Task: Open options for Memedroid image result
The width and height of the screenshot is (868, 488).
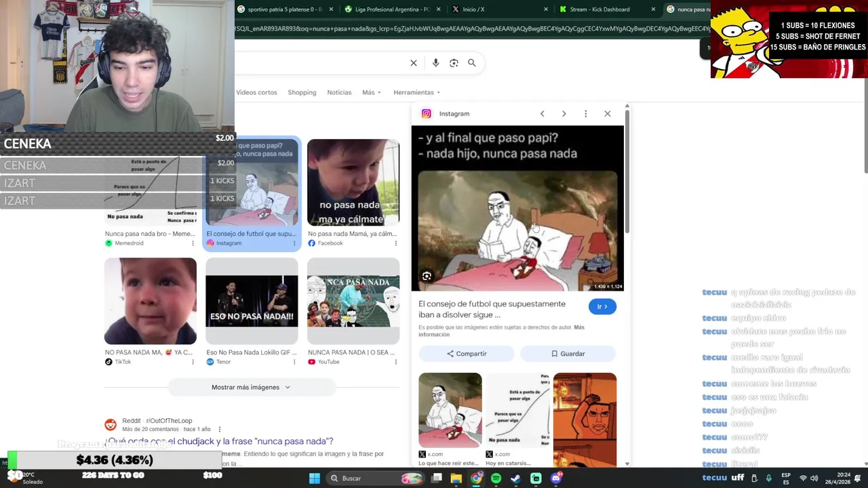Action: click(x=193, y=243)
